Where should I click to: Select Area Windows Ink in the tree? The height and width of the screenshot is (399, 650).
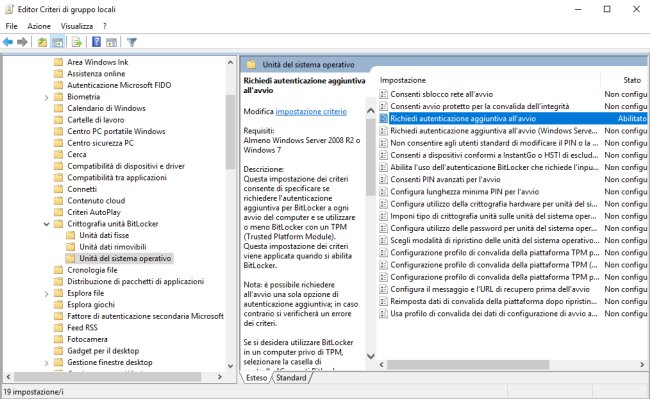click(97, 62)
